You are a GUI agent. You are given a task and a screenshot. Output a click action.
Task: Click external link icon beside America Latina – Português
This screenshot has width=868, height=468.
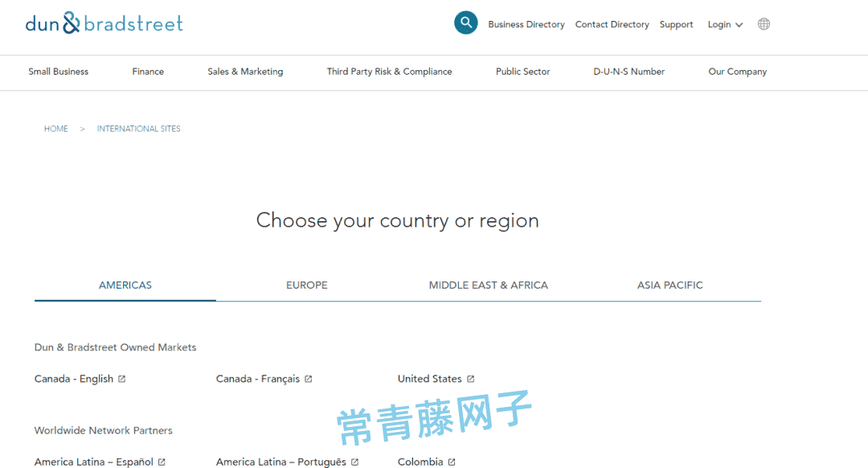click(355, 462)
